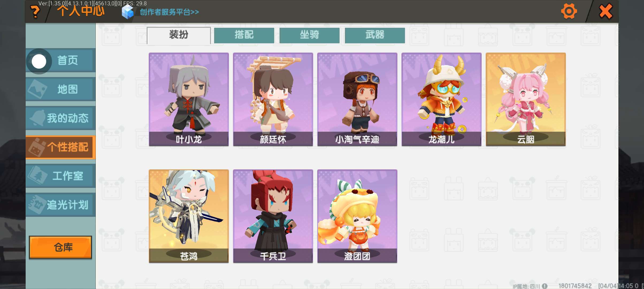Screen dimensions: 644x289
Task: Select the 叶小龙 skin card
Action: pos(189,99)
